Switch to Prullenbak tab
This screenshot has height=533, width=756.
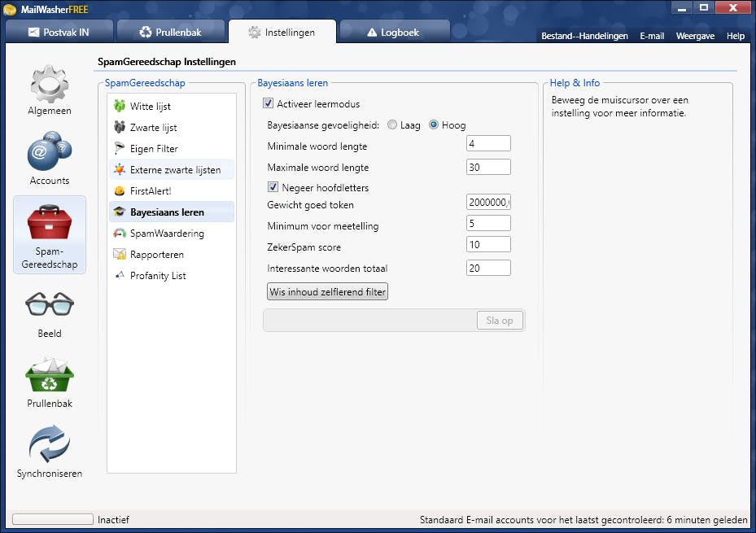[x=171, y=32]
